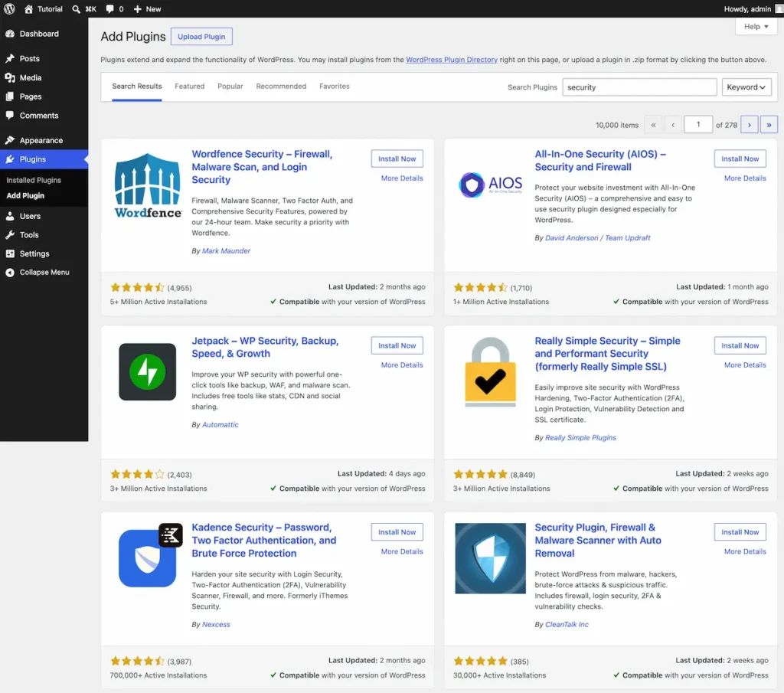Open More Details for Kadence Security
Screen dimensions: 784x693
click(x=402, y=551)
